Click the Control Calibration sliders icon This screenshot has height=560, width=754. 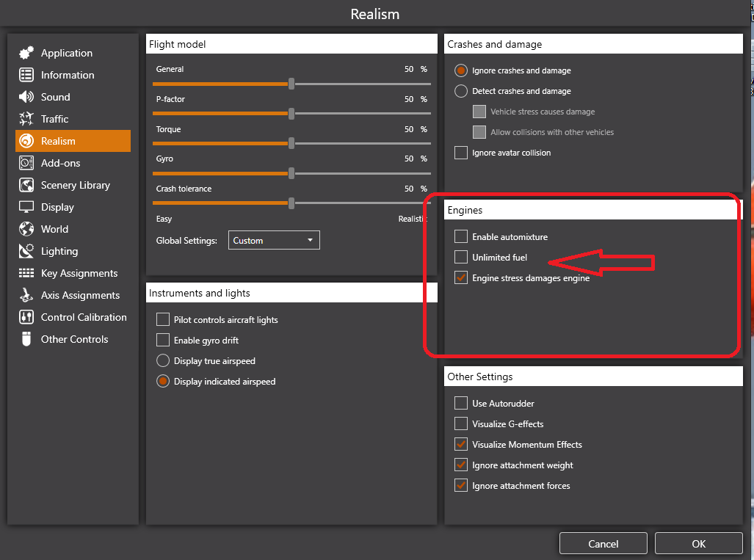click(x=26, y=317)
